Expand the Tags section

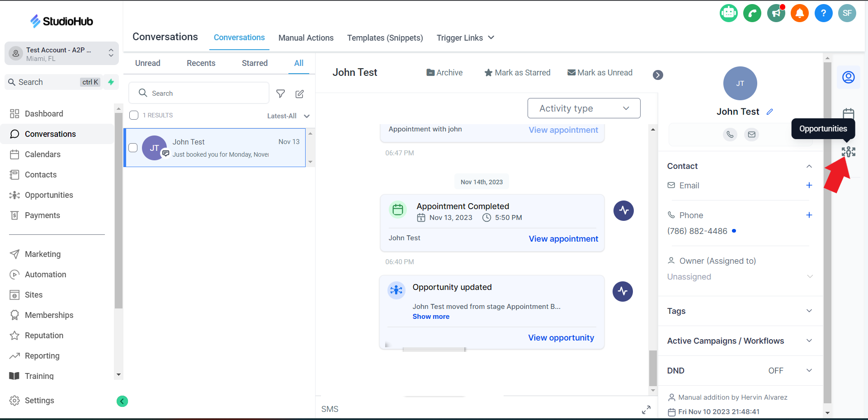coord(809,311)
